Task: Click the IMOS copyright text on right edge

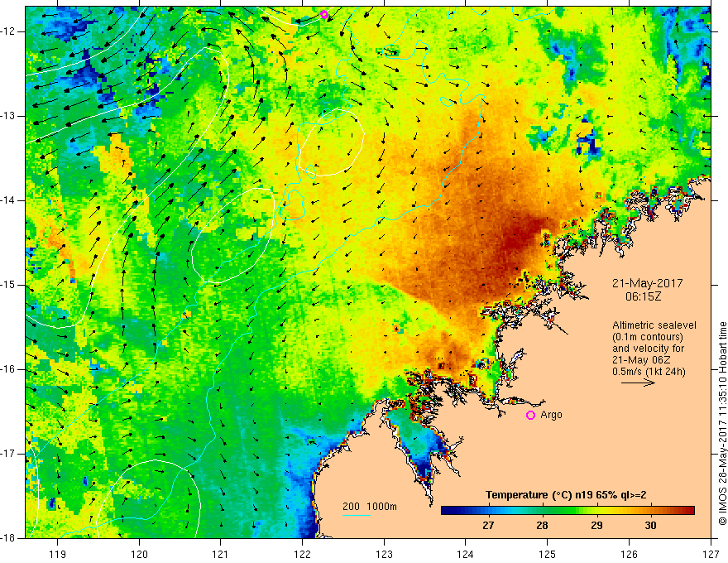Action: (x=722, y=423)
